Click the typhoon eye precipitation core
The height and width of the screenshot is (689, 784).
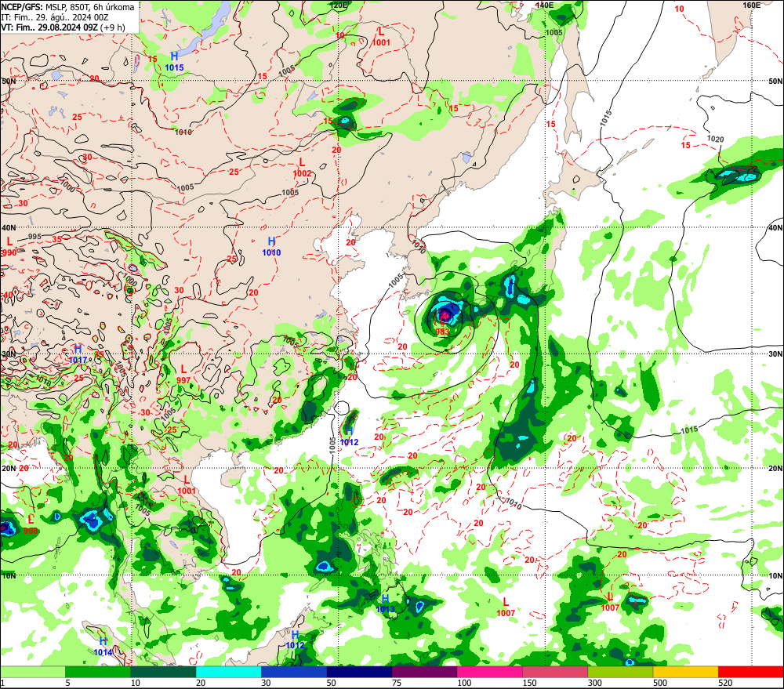[x=444, y=316]
